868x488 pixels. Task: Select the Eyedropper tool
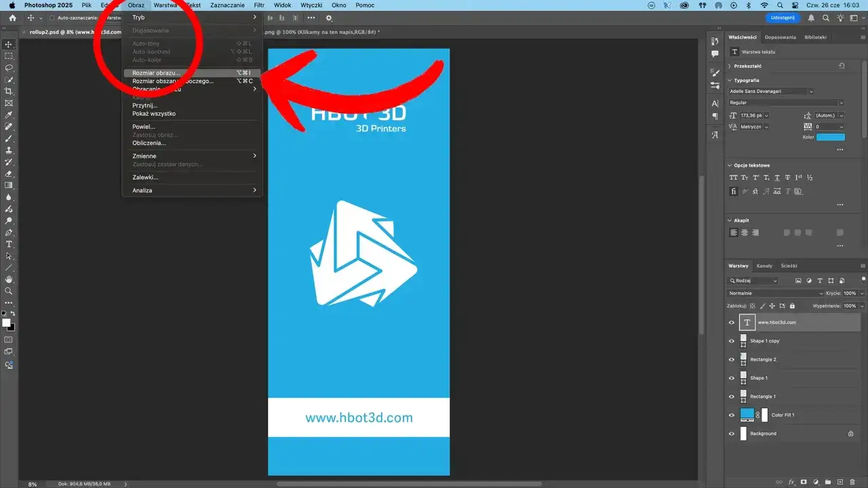point(9,115)
